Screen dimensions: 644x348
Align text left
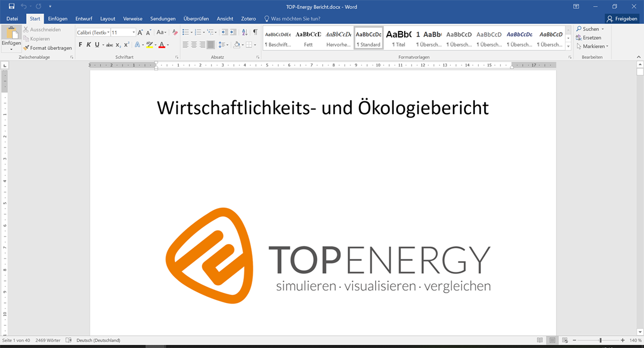pos(185,45)
